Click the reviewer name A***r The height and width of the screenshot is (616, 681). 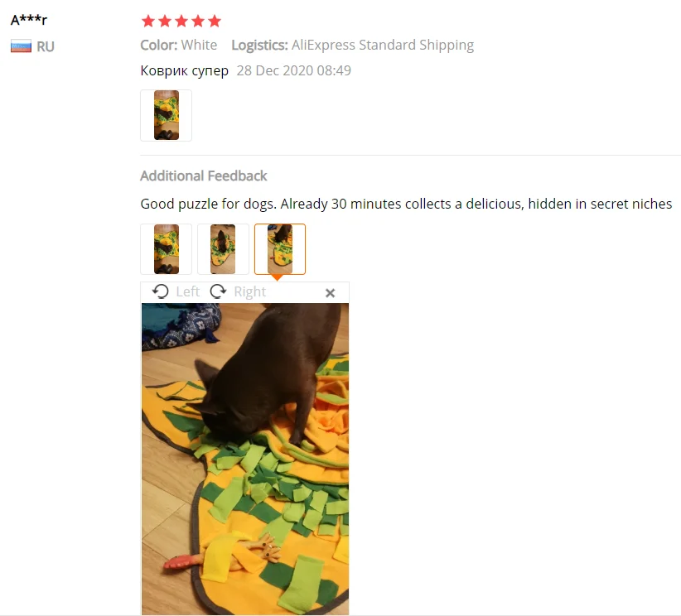[29, 20]
